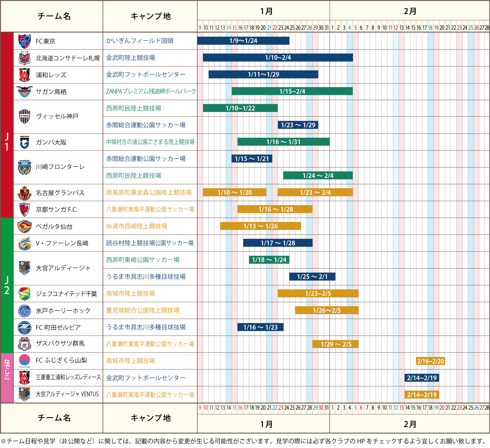The image size is (490, 448).
Task: Select the 1/10~1/22 ヴィッセル神戸 bar
Action: tap(240, 108)
